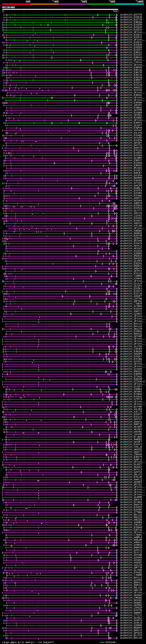Click the query end position 531
This screenshot has width=146, height=644.
[x=115, y=11]
